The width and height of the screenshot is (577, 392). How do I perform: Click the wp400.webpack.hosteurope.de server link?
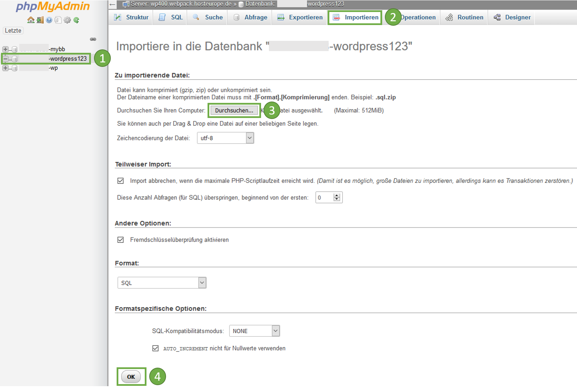point(181,4)
